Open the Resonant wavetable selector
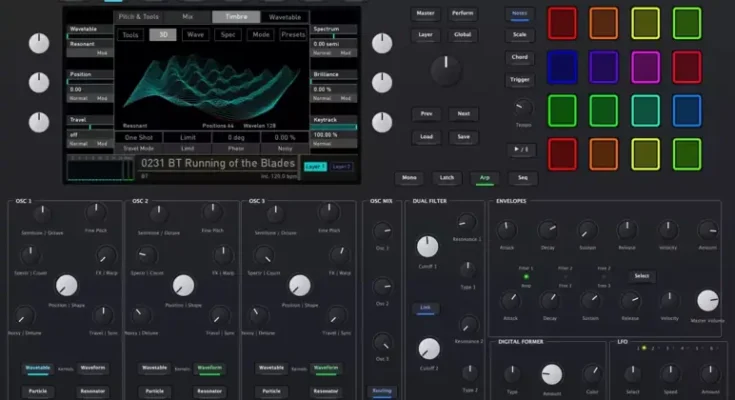Screen dimensions: 735x400 (90, 44)
